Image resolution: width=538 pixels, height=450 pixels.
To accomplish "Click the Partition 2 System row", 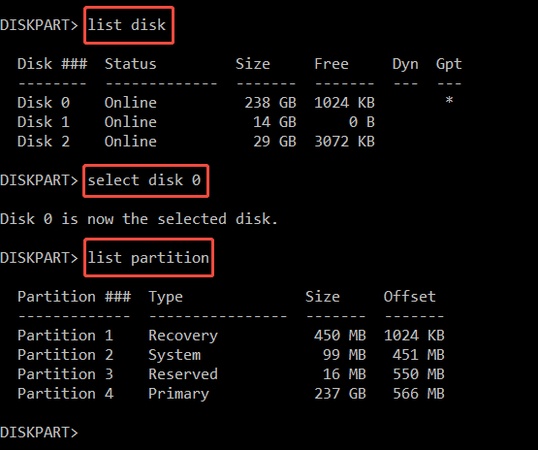I will tap(231, 355).
